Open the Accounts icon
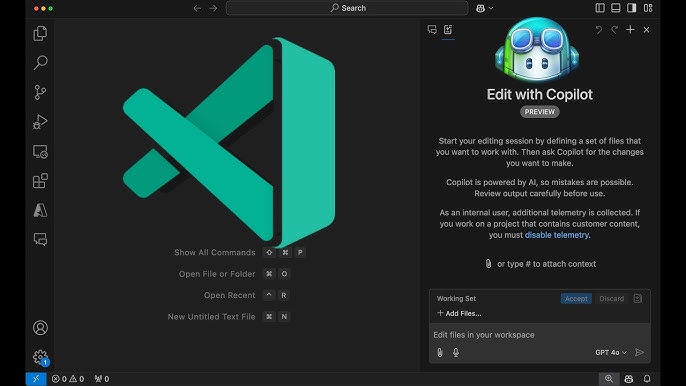 click(40, 328)
